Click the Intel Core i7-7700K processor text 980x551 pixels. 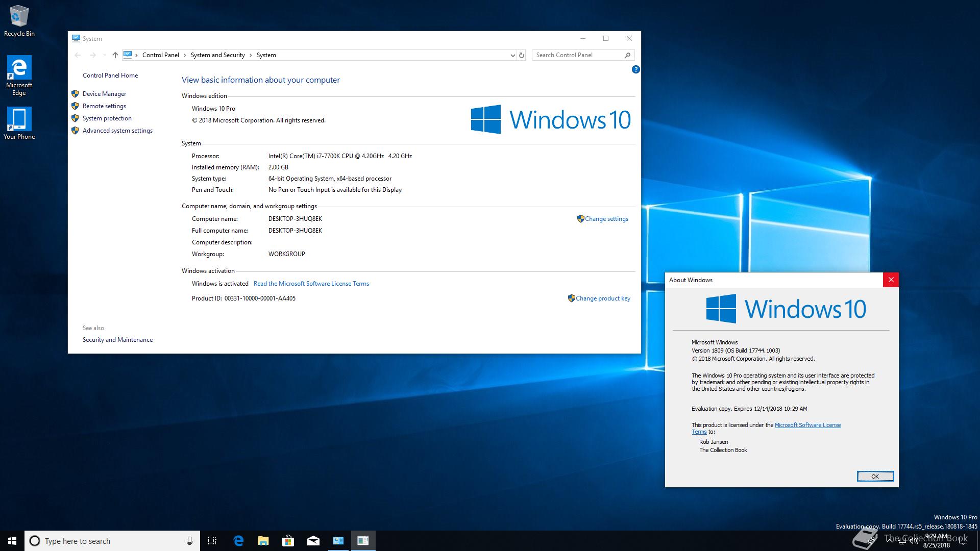coord(340,156)
